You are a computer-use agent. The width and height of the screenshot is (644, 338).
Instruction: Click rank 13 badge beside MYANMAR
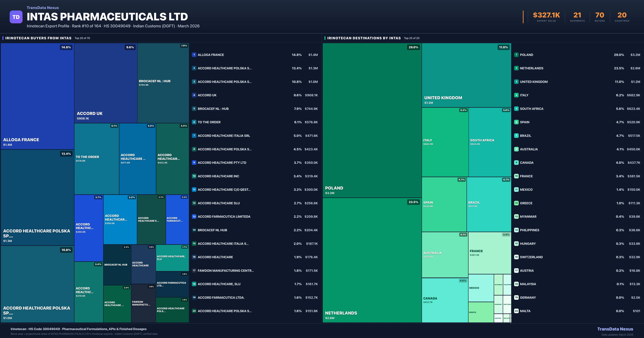(516, 217)
